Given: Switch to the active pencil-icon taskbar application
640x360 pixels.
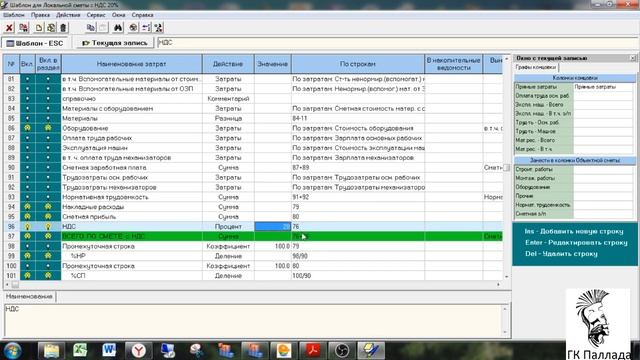Looking at the screenshot, I should pyautogui.click(x=371, y=351).
